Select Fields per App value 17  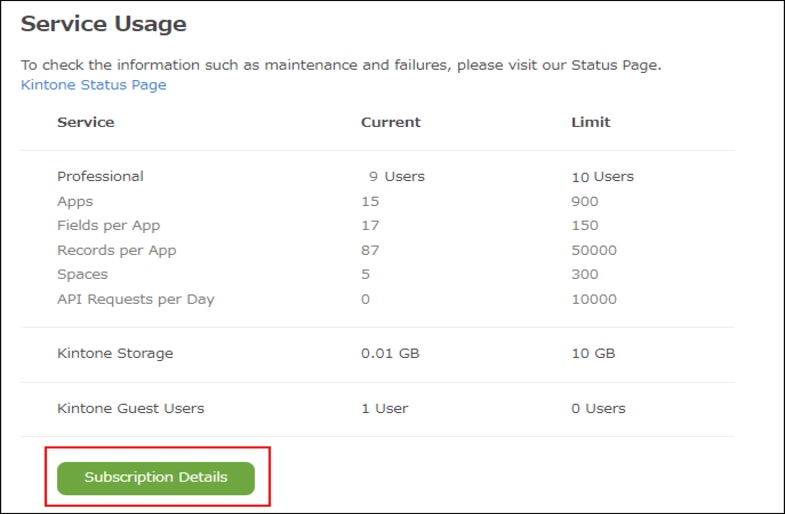pos(370,225)
